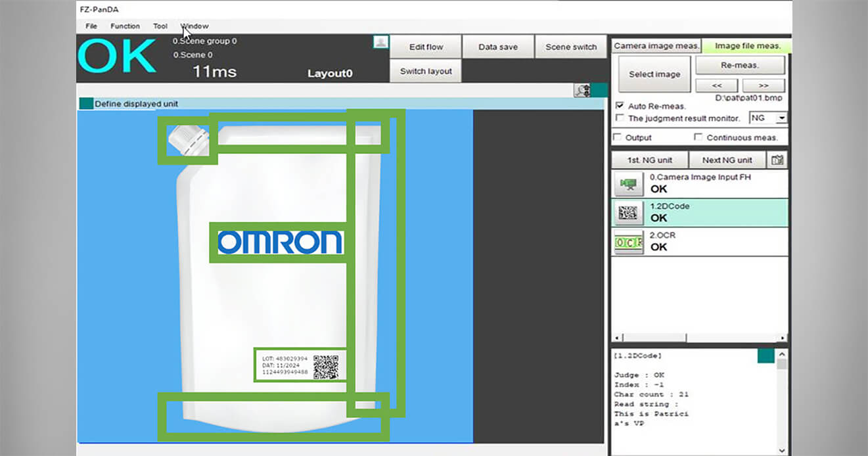The width and height of the screenshot is (868, 456).
Task: Click the QR code on the pouch image
Action: [x=326, y=367]
